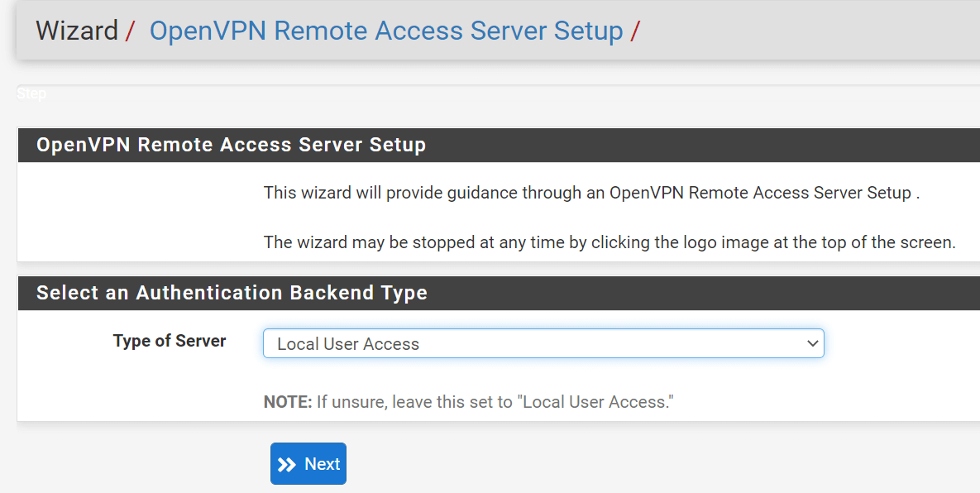Click the blue Next button text
This screenshot has height=493, width=980.
click(321, 463)
